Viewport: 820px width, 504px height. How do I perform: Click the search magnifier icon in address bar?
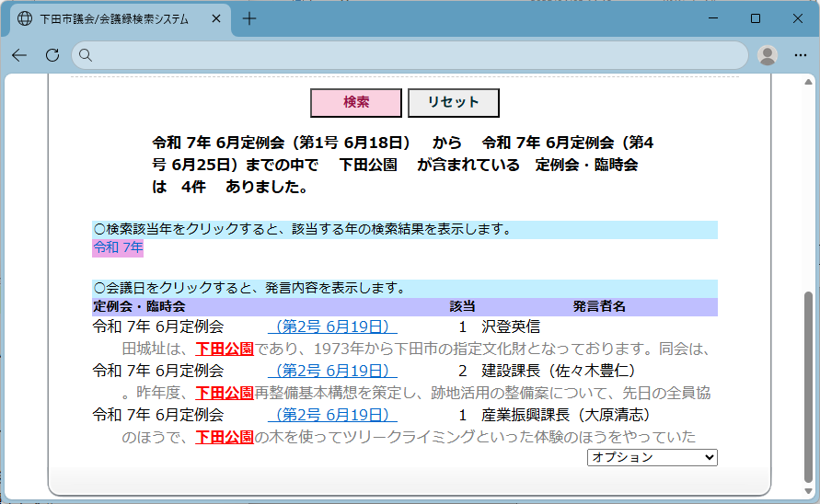[x=86, y=55]
